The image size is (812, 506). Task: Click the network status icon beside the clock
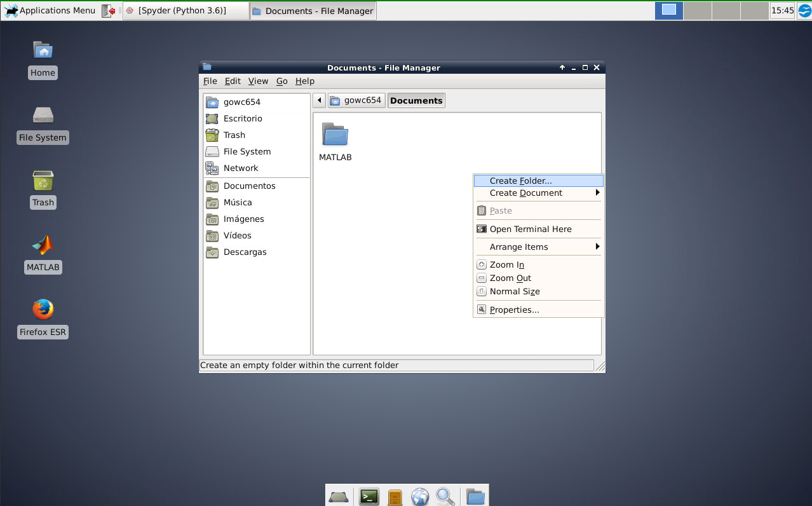(x=804, y=11)
